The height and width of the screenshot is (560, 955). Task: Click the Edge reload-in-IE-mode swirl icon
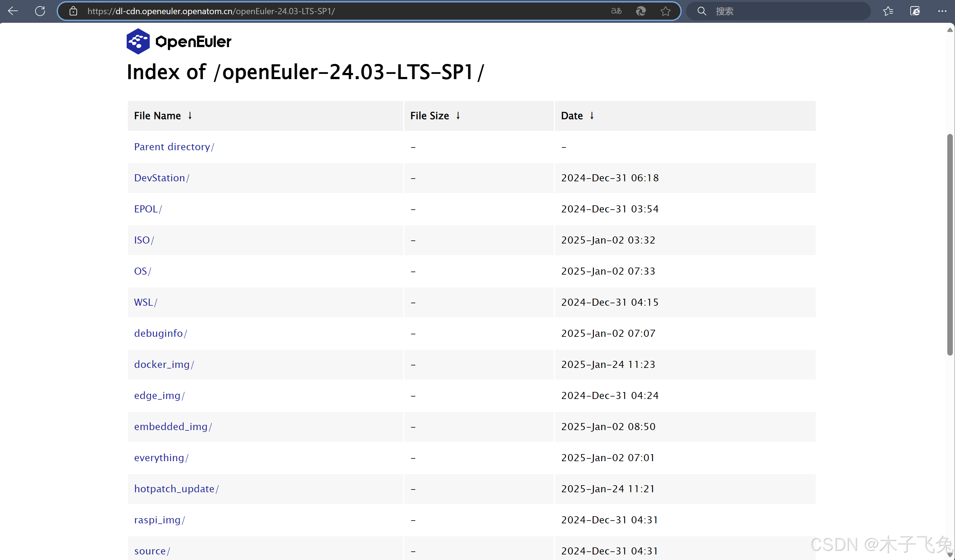click(x=641, y=11)
